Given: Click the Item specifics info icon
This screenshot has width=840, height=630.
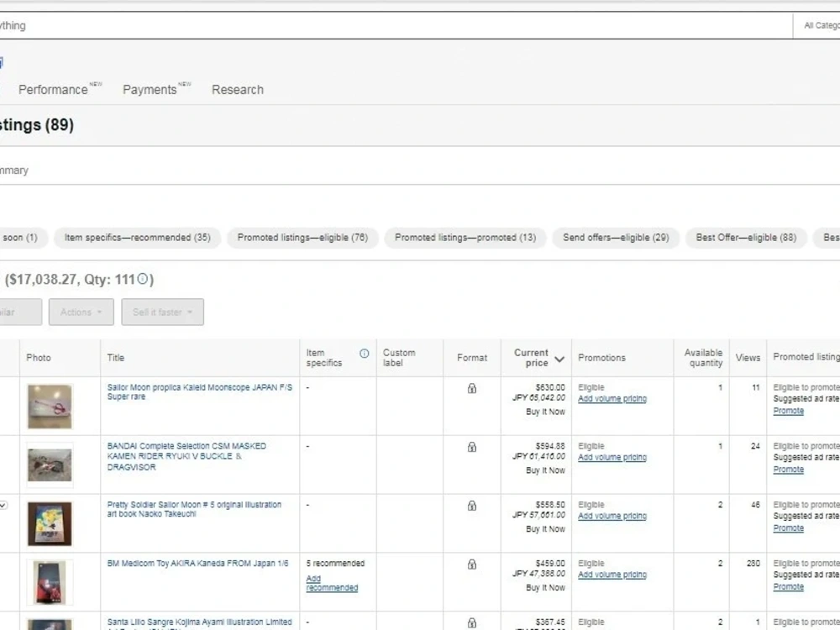Looking at the screenshot, I should (365, 354).
